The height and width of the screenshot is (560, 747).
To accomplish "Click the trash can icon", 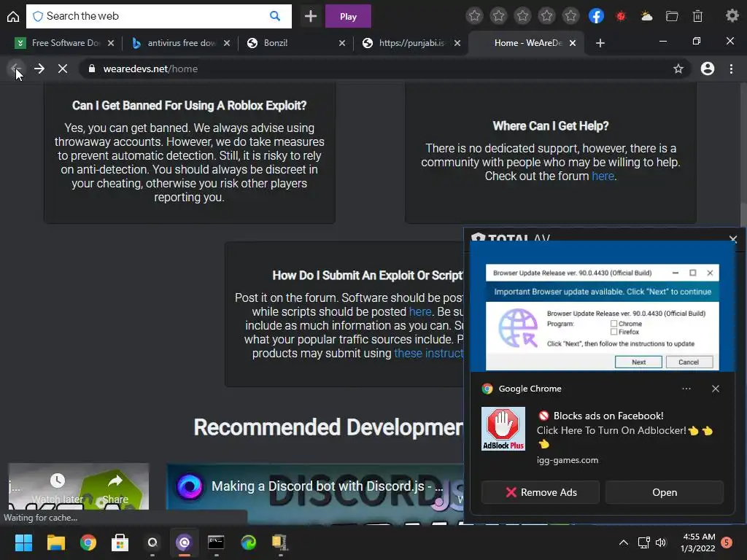I will [697, 16].
